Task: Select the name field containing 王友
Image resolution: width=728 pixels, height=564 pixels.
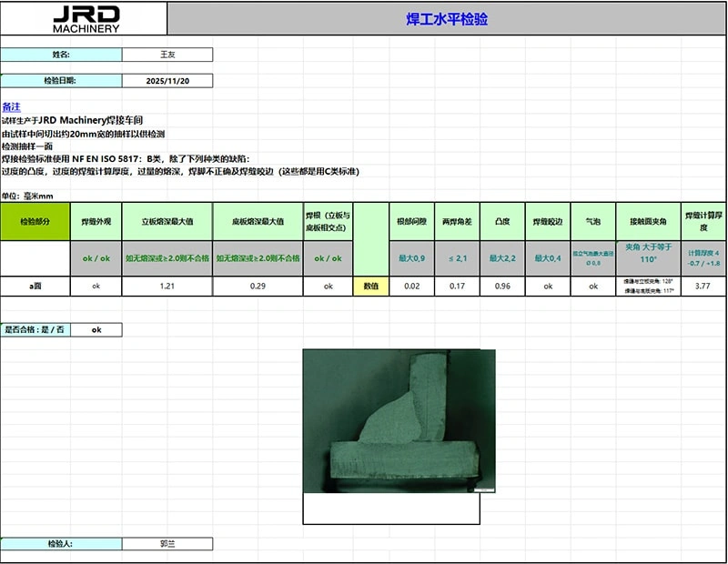Action: tap(168, 55)
